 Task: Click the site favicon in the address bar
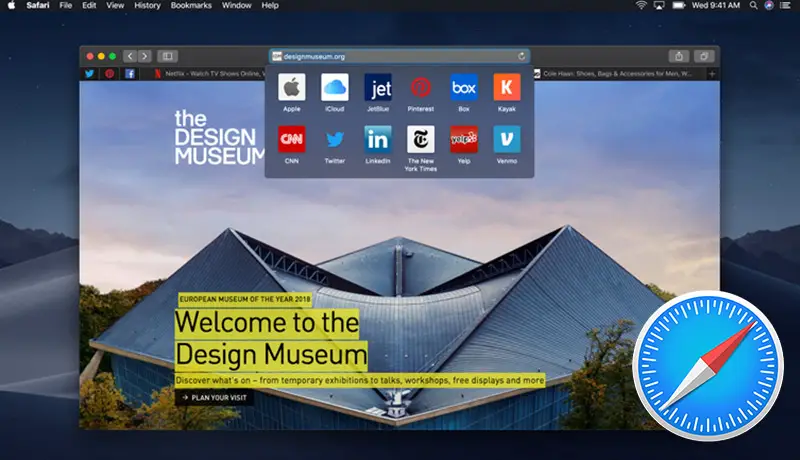click(x=277, y=56)
